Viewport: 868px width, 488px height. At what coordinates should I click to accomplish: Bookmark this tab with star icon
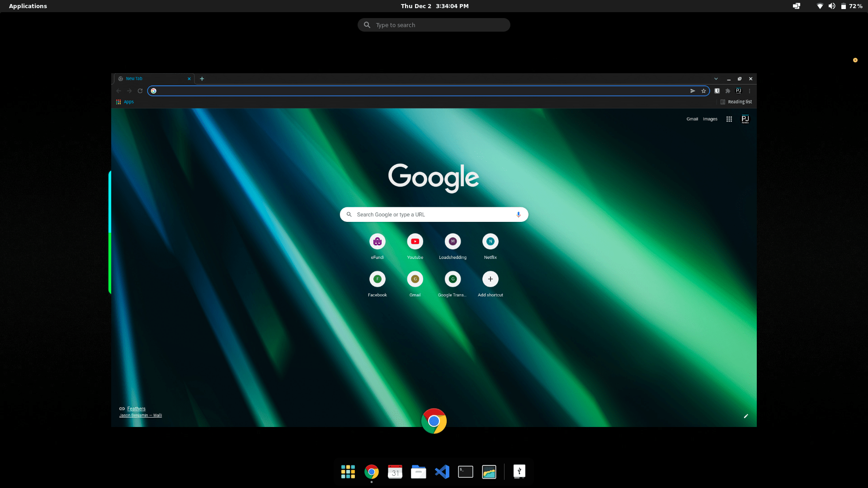pyautogui.click(x=703, y=91)
